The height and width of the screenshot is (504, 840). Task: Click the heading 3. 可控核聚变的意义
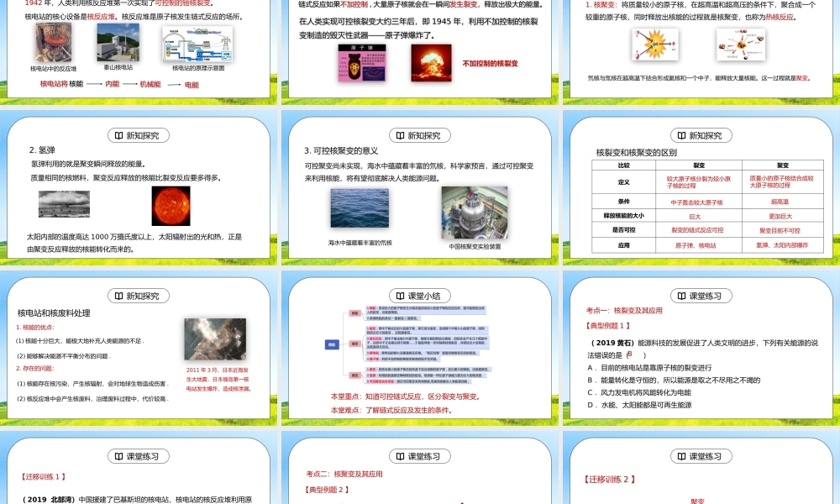[x=341, y=150]
